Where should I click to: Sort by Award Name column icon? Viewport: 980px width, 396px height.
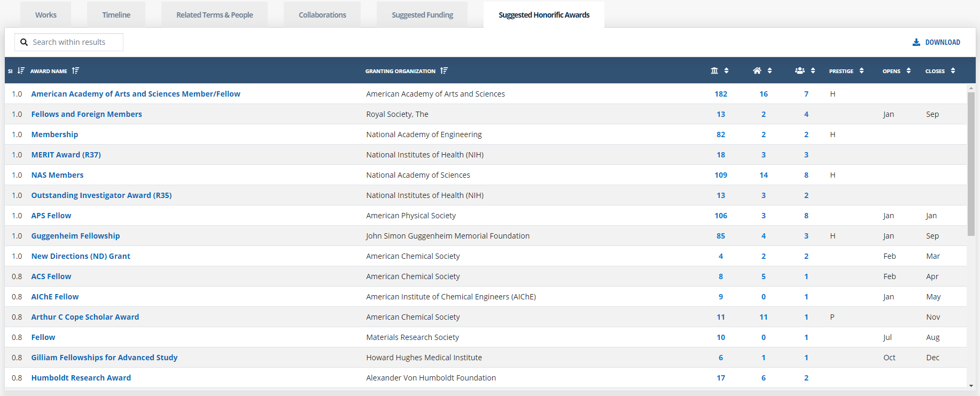point(75,70)
